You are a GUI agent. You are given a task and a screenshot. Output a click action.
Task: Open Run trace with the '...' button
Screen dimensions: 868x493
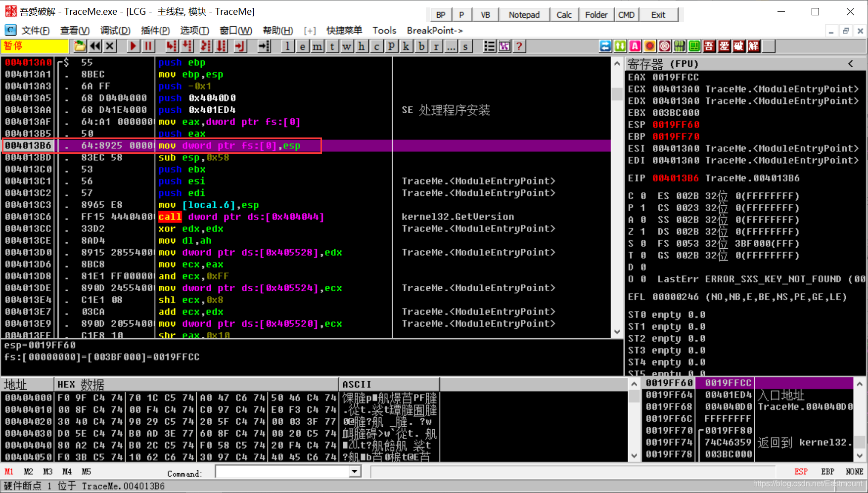[x=451, y=46]
